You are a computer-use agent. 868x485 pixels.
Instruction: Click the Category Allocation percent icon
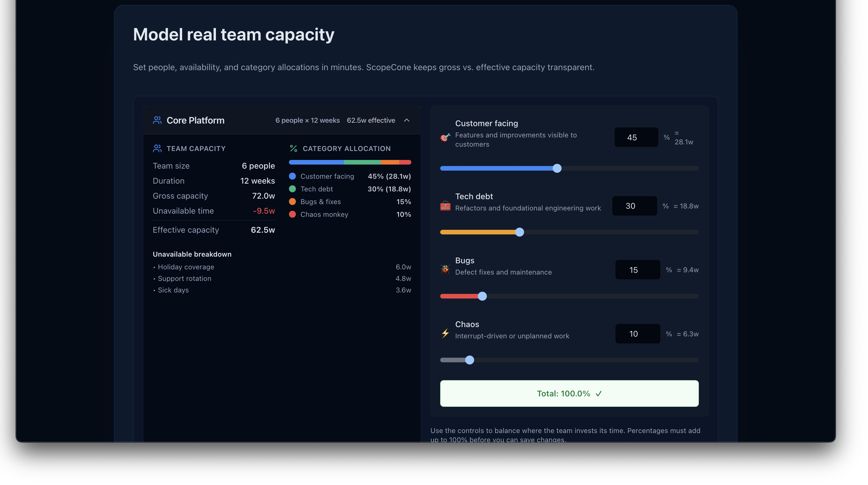tap(294, 148)
